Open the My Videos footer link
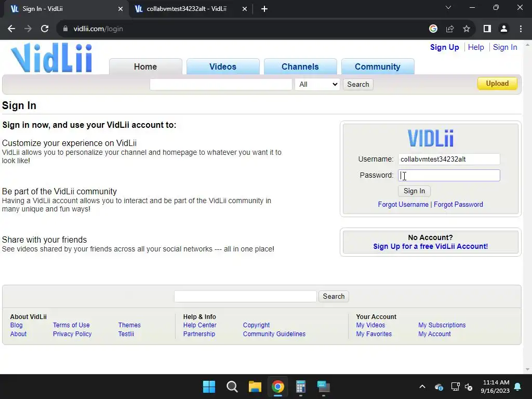The width and height of the screenshot is (532, 399). 370,325
